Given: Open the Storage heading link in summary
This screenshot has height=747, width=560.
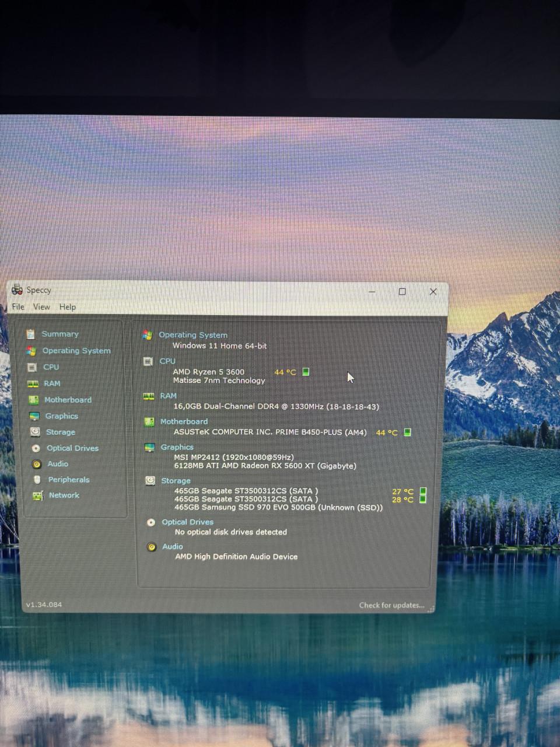Looking at the screenshot, I should [176, 481].
